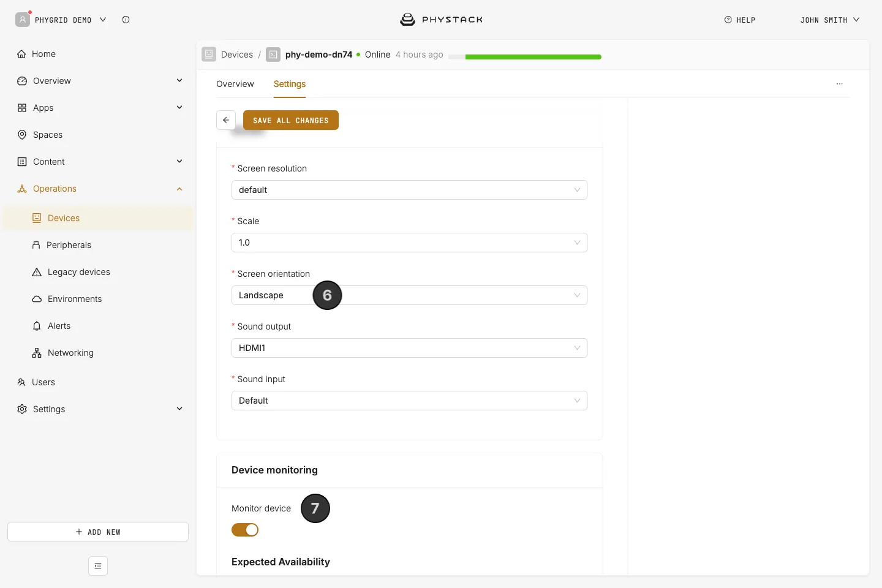
Task: Click the Apps grid icon
Action: 22,108
